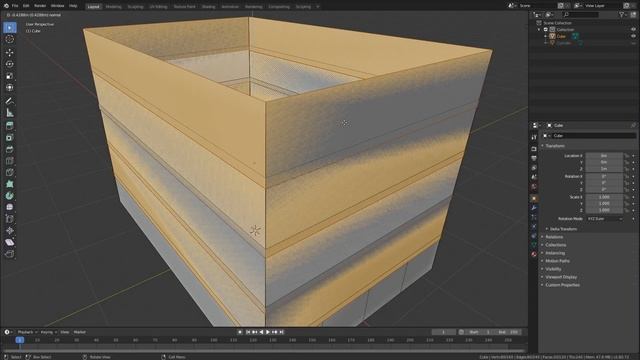Choose the Extrude Region tool
This screenshot has height=360, width=640.
pyautogui.click(x=10, y=126)
